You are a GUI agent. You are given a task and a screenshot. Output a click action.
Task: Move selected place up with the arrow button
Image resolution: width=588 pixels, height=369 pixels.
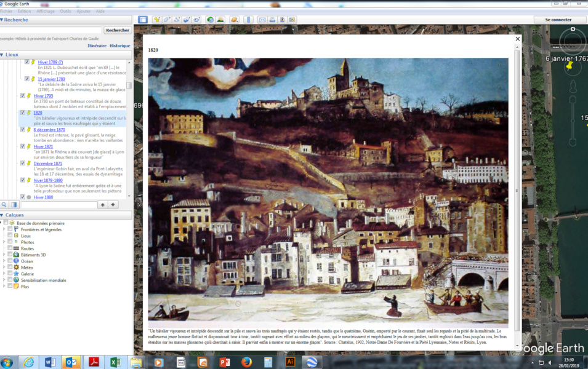pyautogui.click(x=103, y=205)
